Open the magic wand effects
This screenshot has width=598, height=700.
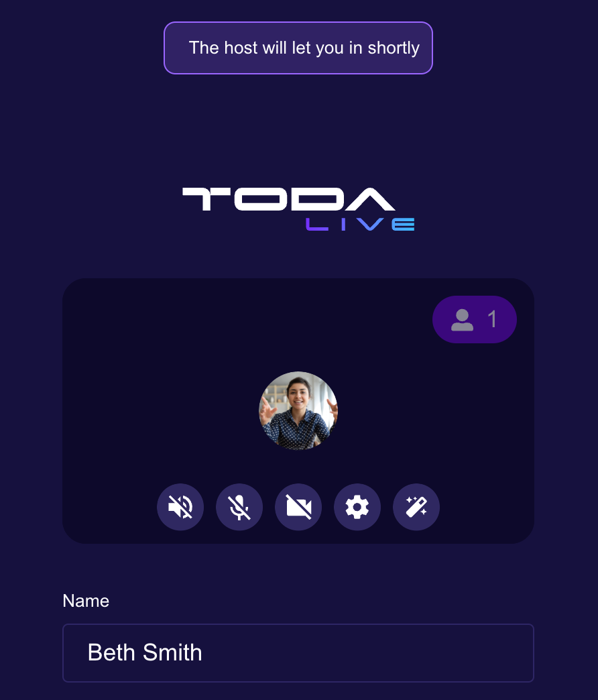pos(416,507)
